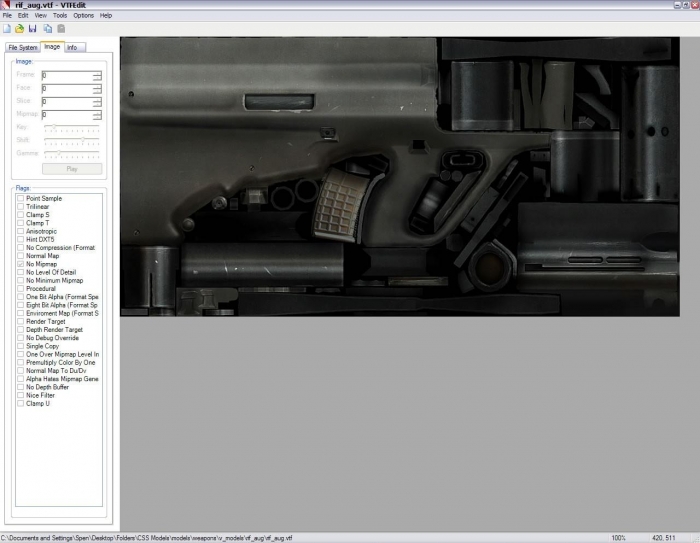Check the Nice Filter flag
This screenshot has width=700, height=543.
[x=21, y=395]
